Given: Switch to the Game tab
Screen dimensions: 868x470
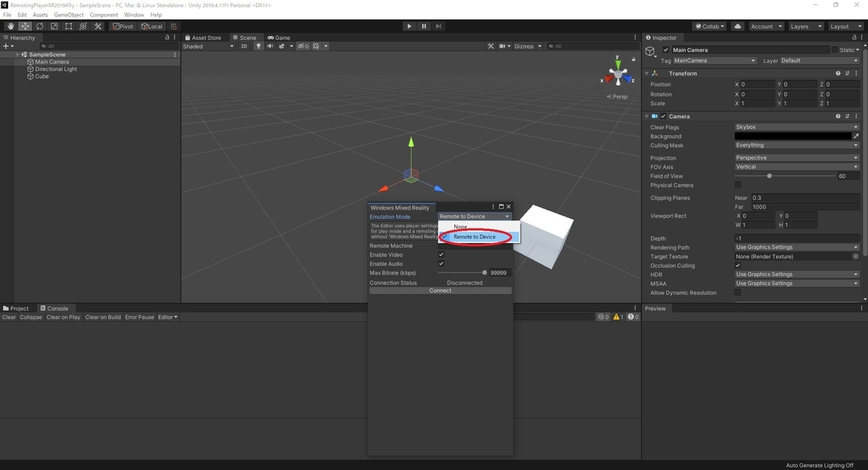Looking at the screenshot, I should [x=278, y=38].
